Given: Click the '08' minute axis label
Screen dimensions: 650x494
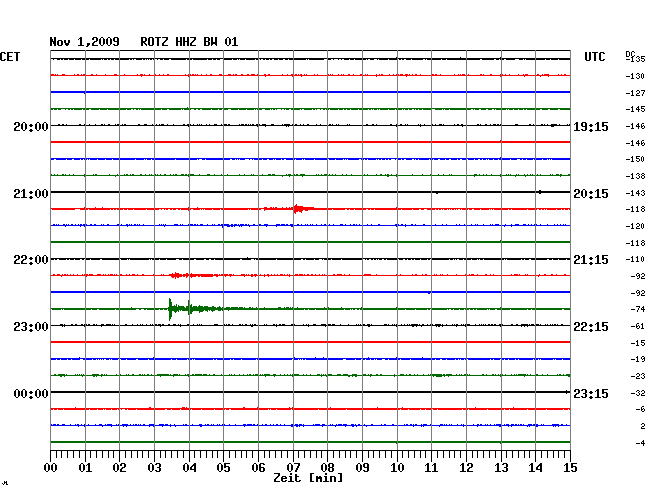Looking at the screenshot, I should click(327, 467).
